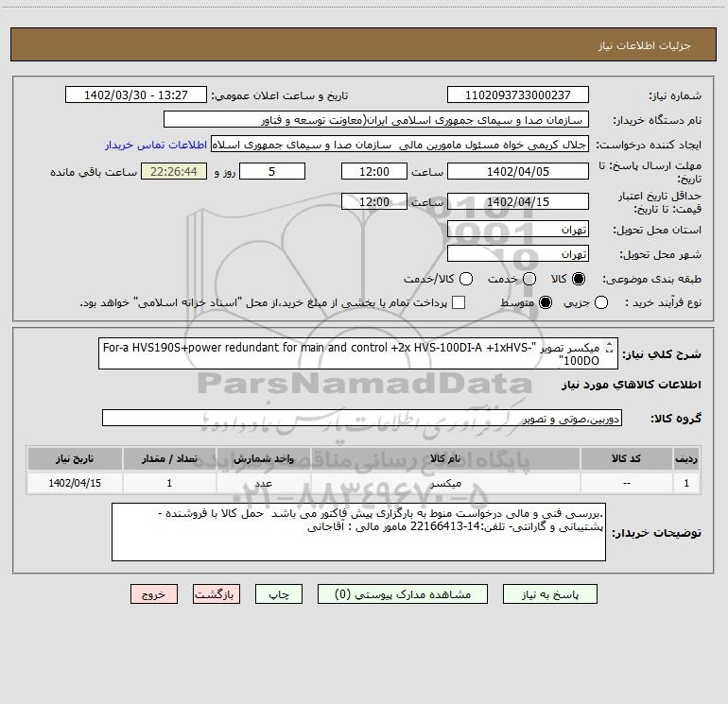The height and width of the screenshot is (704, 728).
Task: Choose the متوسط purchase type radio
Action: coord(546,302)
